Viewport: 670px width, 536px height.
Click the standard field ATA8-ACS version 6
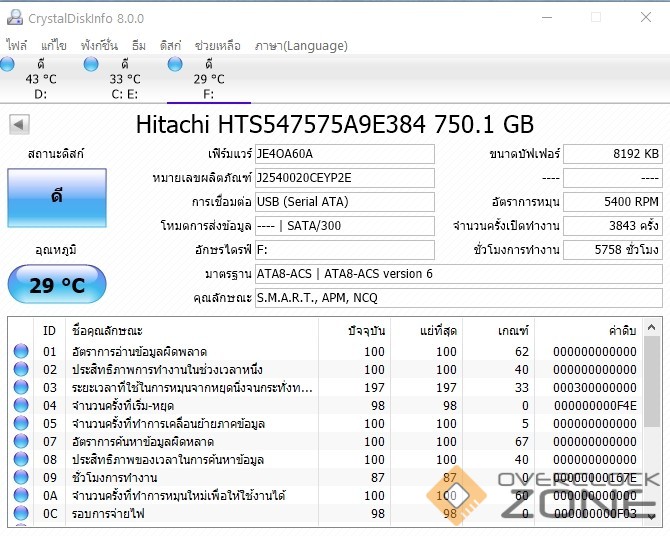tap(459, 274)
